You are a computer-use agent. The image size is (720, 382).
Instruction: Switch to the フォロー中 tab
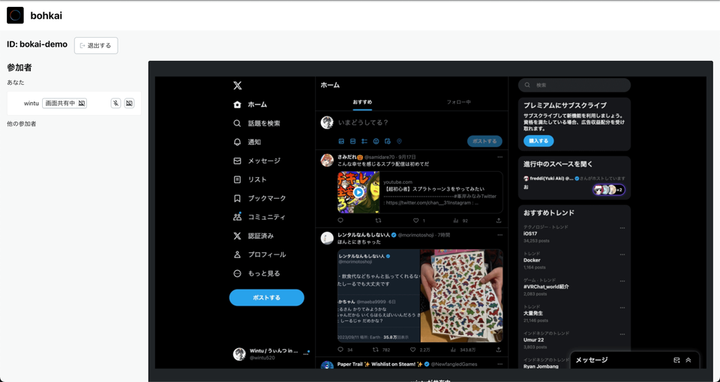(x=459, y=102)
